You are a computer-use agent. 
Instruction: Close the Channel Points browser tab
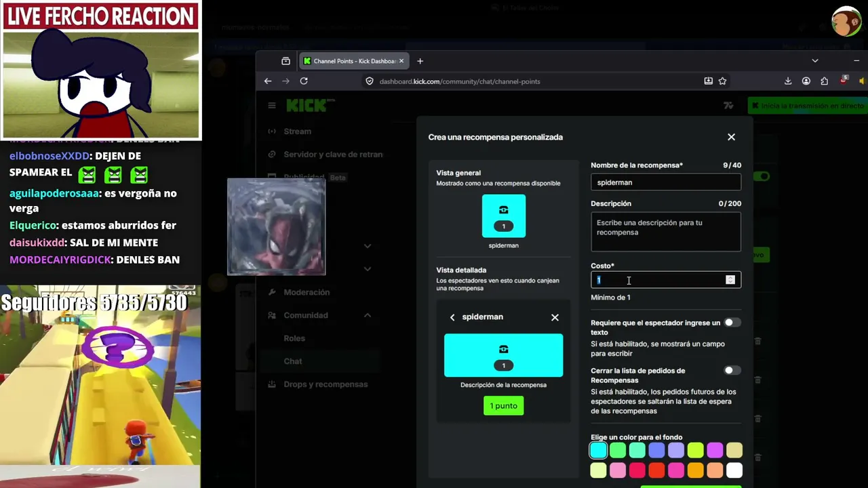(401, 61)
